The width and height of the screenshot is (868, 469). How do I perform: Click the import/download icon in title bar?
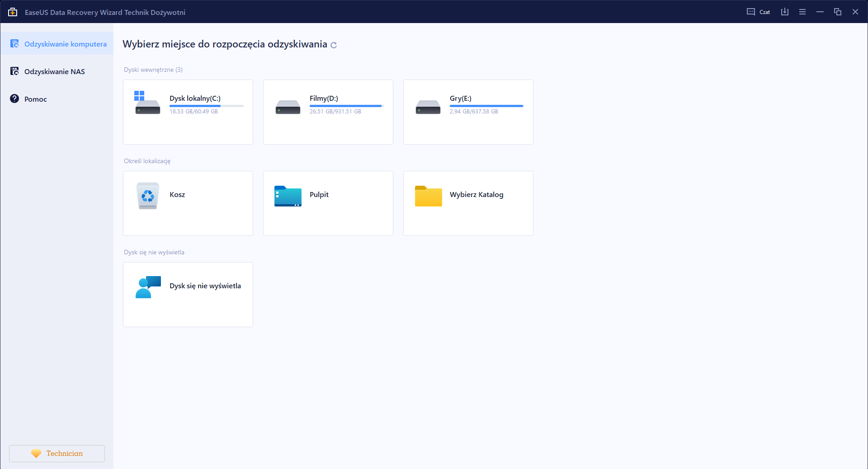tap(785, 12)
